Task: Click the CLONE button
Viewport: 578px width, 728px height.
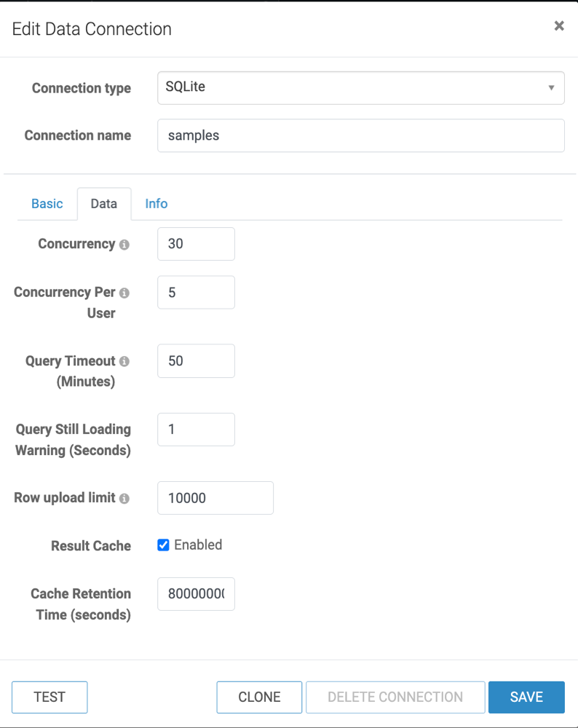Action: click(259, 697)
